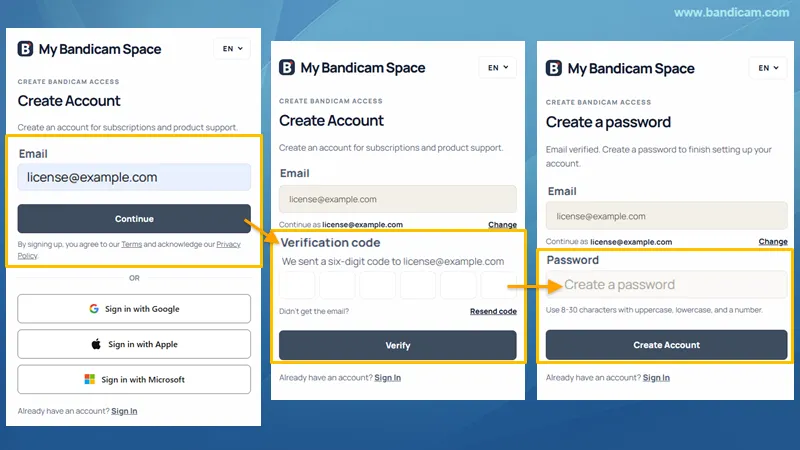Image resolution: width=800 pixels, height=450 pixels.
Task: Click first verification code digit box
Action: pos(297,285)
